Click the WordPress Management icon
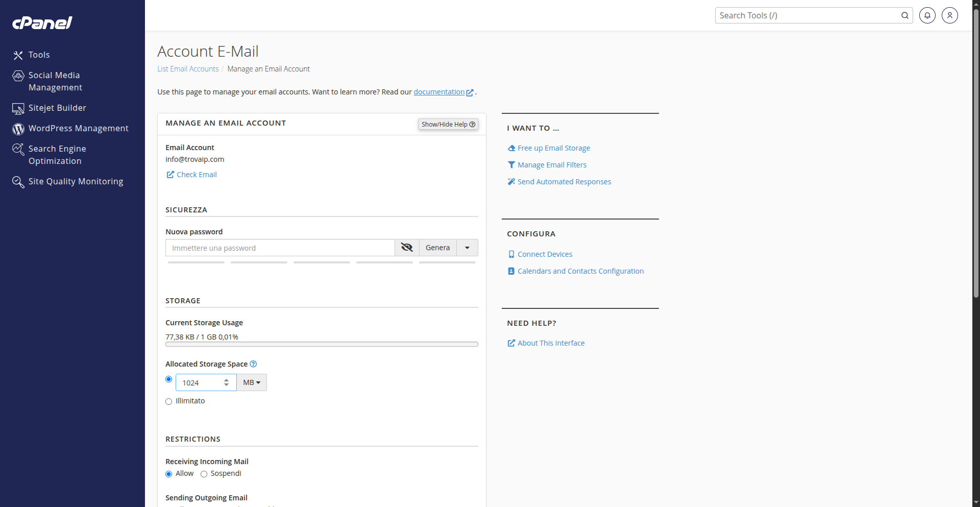The image size is (980, 507). point(18,129)
